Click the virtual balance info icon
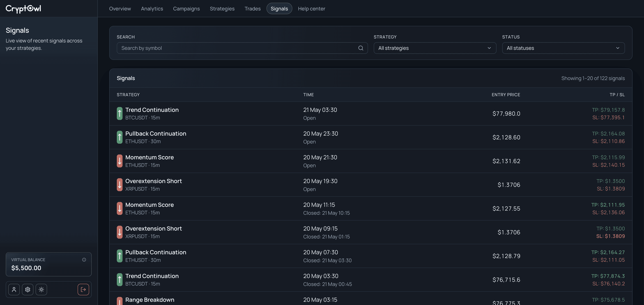This screenshot has width=644, height=305. (x=84, y=260)
